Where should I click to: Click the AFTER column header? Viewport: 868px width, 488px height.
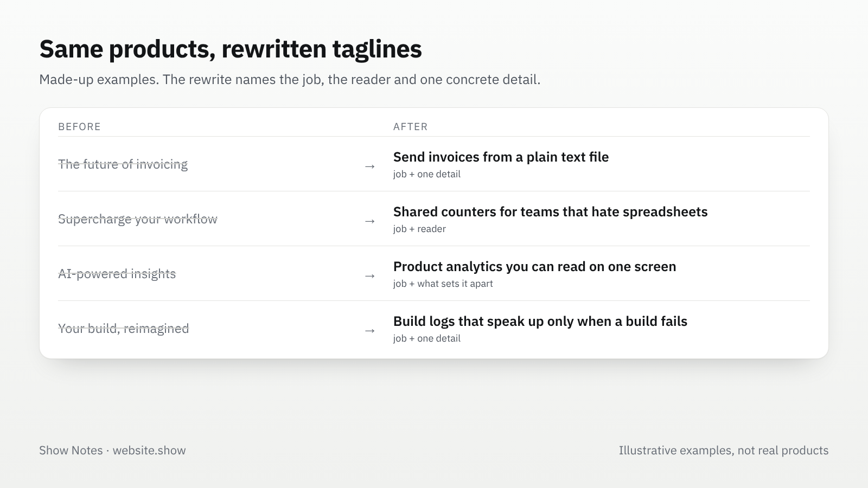410,127
